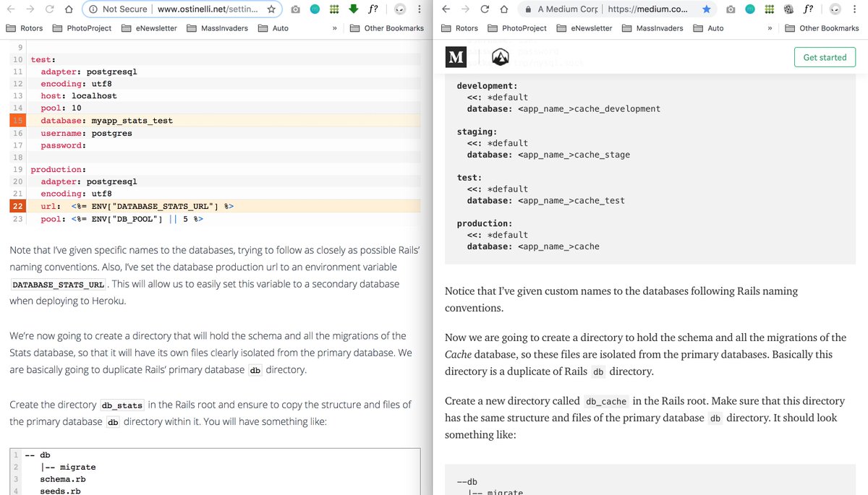The width and height of the screenshot is (868, 495).
Task: Reload the Medium page
Action: click(x=484, y=9)
